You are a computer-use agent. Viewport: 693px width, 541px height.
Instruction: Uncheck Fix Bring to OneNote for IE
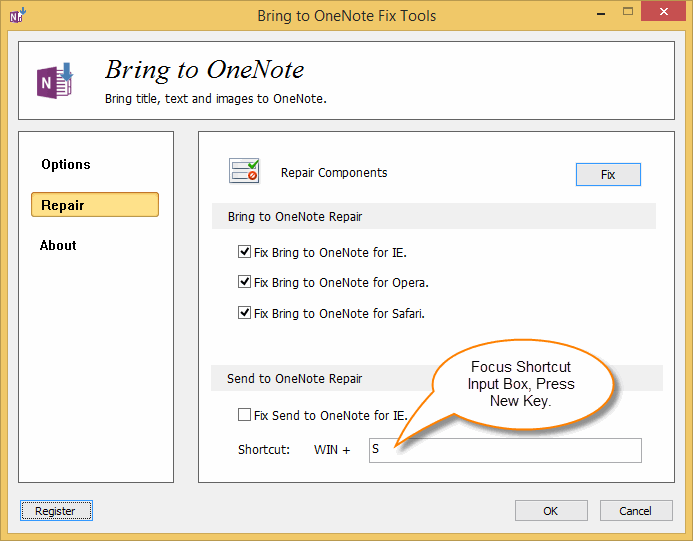pos(244,252)
